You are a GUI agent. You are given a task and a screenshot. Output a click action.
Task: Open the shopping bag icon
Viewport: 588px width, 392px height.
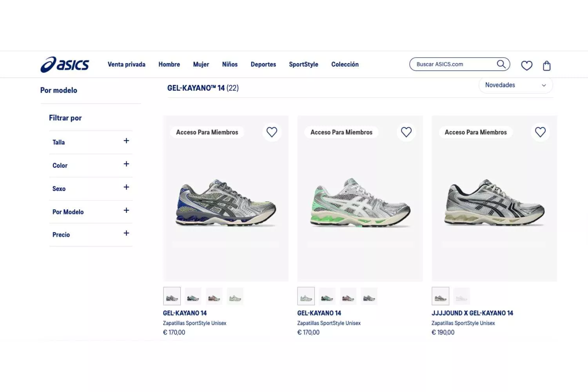[x=547, y=65]
